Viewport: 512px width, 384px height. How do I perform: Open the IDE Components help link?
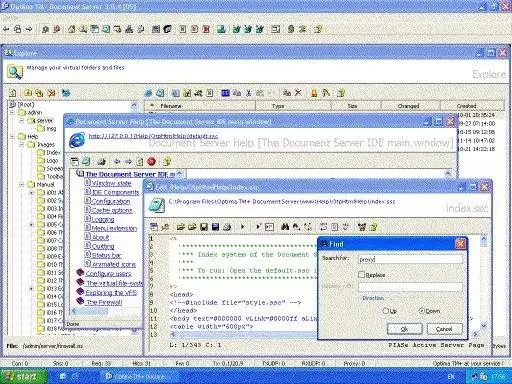pyautogui.click(x=115, y=192)
